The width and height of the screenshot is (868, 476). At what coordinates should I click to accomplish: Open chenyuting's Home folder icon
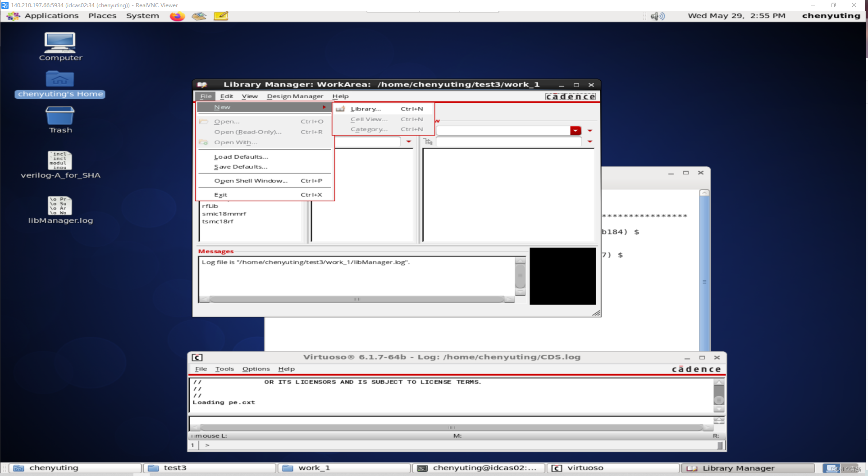click(60, 84)
